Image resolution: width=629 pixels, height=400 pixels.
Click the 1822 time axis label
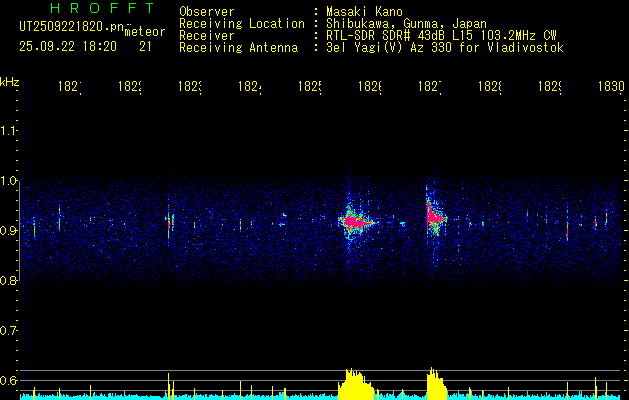(x=130, y=86)
